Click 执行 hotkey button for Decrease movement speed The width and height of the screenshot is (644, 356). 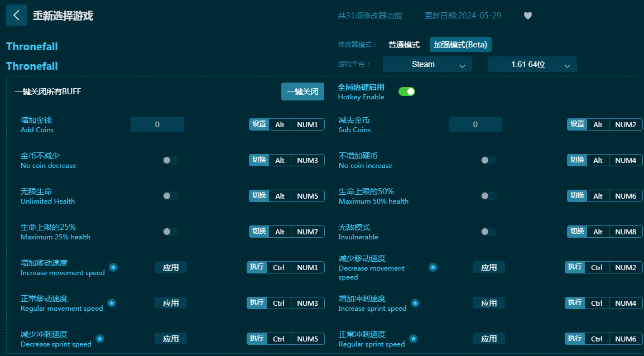point(575,267)
